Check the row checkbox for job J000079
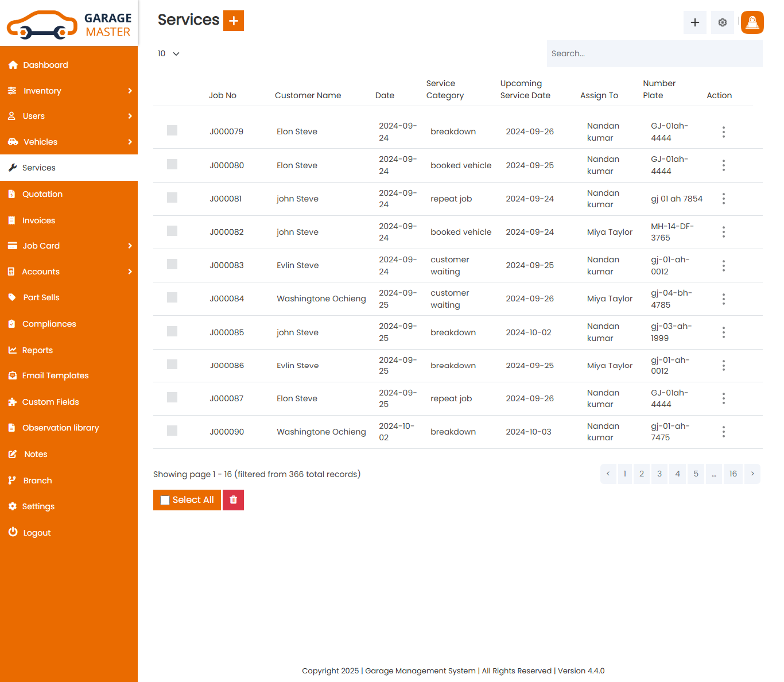 point(172,130)
